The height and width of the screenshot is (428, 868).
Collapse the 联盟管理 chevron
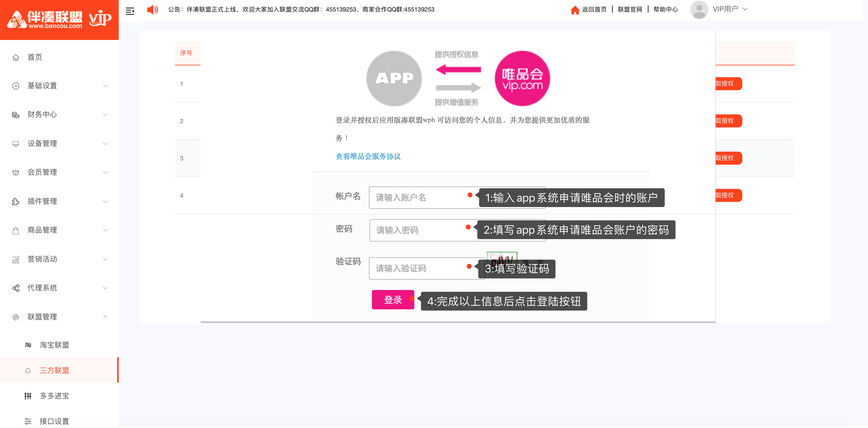105,317
